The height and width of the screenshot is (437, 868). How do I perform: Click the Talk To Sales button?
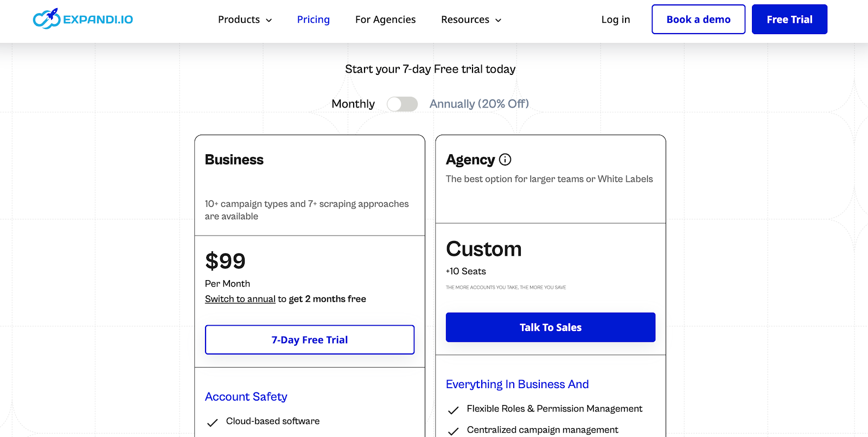coord(550,327)
